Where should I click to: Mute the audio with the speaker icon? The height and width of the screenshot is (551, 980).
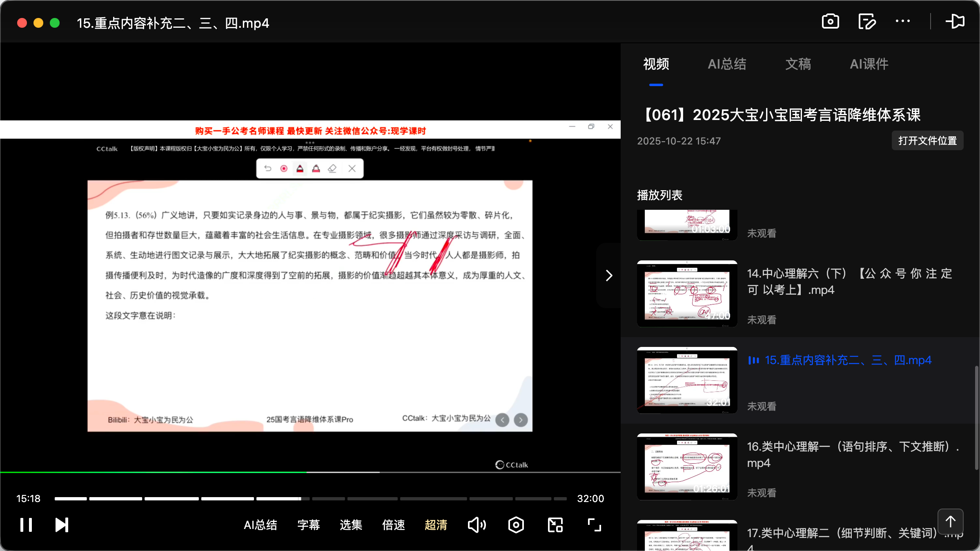pyautogui.click(x=477, y=525)
